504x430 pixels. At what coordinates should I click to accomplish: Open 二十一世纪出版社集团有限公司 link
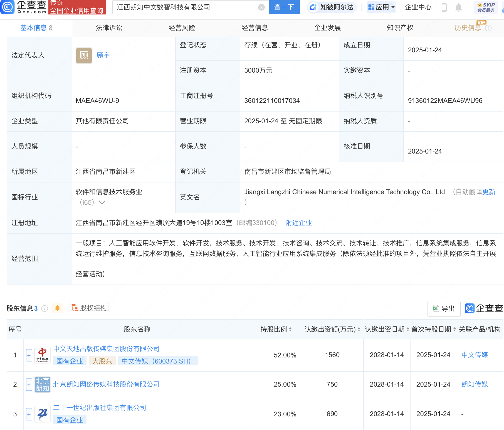(x=100, y=408)
